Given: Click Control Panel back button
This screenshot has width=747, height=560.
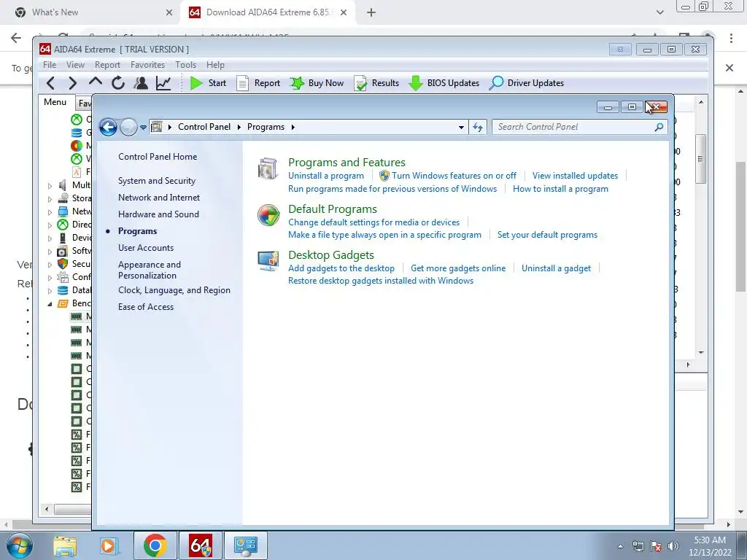Looking at the screenshot, I should (108, 127).
